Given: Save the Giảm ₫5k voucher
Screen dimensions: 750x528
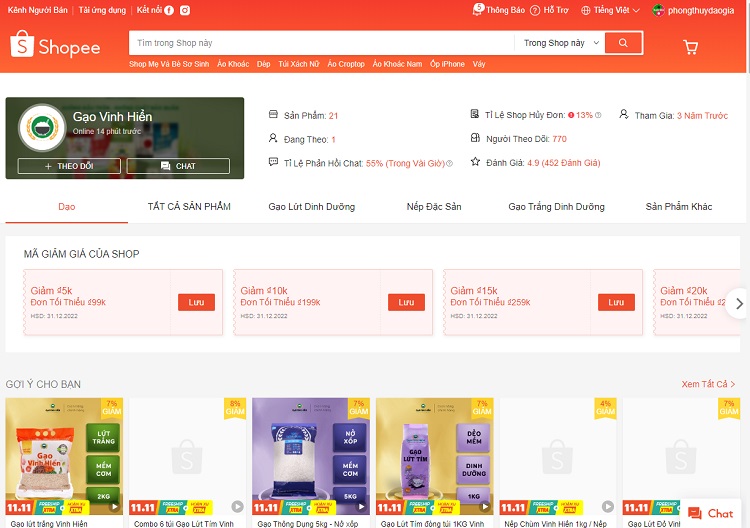Looking at the screenshot, I should click(196, 302).
